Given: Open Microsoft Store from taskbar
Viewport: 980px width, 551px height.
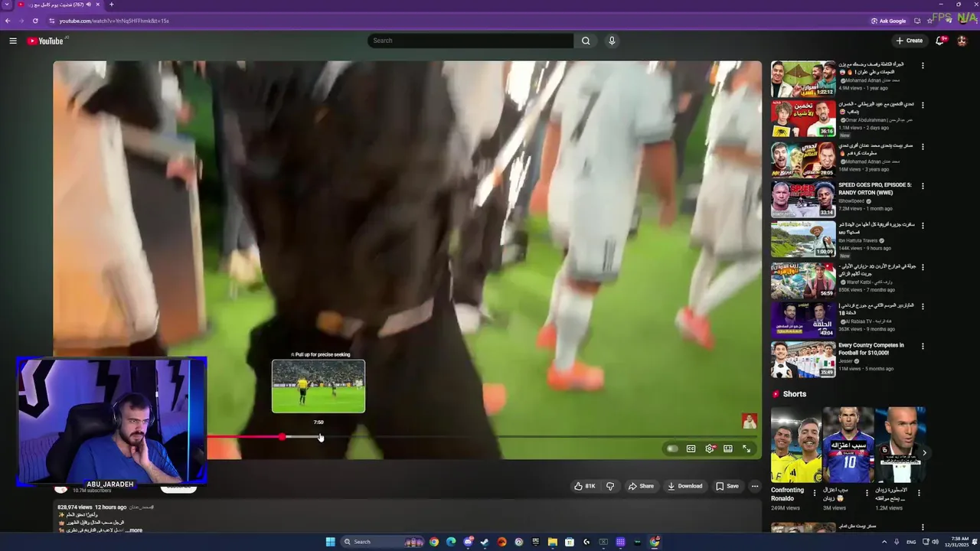Looking at the screenshot, I should point(569,542).
